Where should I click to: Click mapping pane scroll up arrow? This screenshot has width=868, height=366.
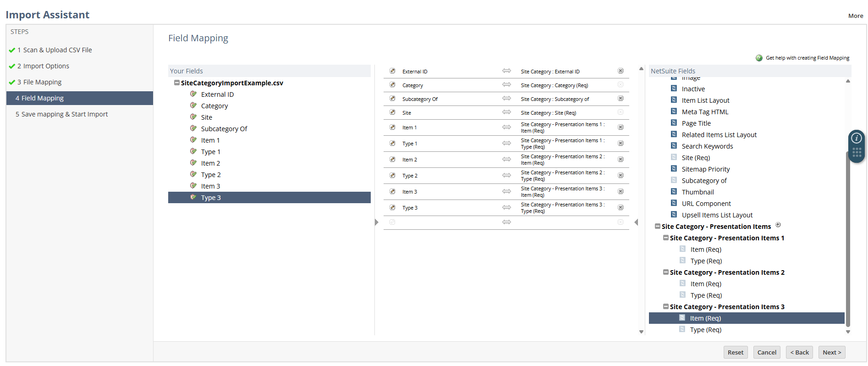point(641,69)
